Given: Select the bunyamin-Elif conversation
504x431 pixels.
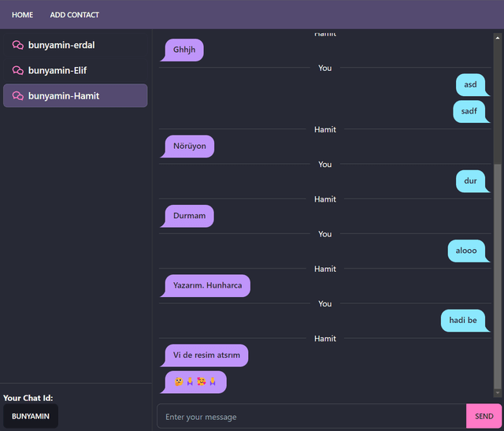Looking at the screenshot, I should [76, 70].
